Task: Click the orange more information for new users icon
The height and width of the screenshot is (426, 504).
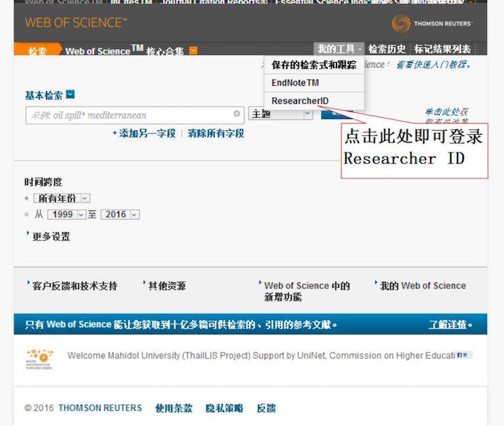Action: click(x=40, y=359)
